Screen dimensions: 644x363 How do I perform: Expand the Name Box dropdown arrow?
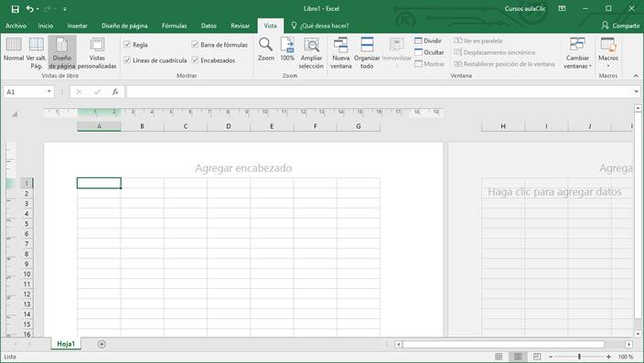pos(49,91)
